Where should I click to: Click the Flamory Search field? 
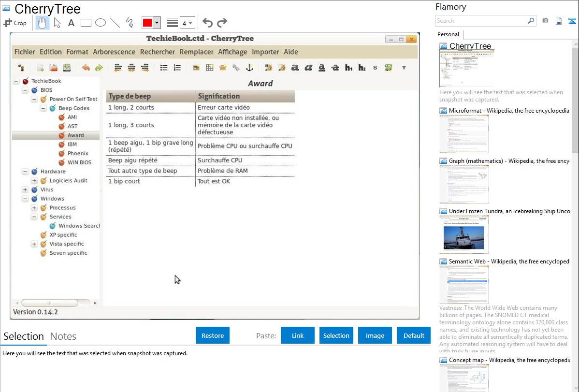click(x=481, y=21)
